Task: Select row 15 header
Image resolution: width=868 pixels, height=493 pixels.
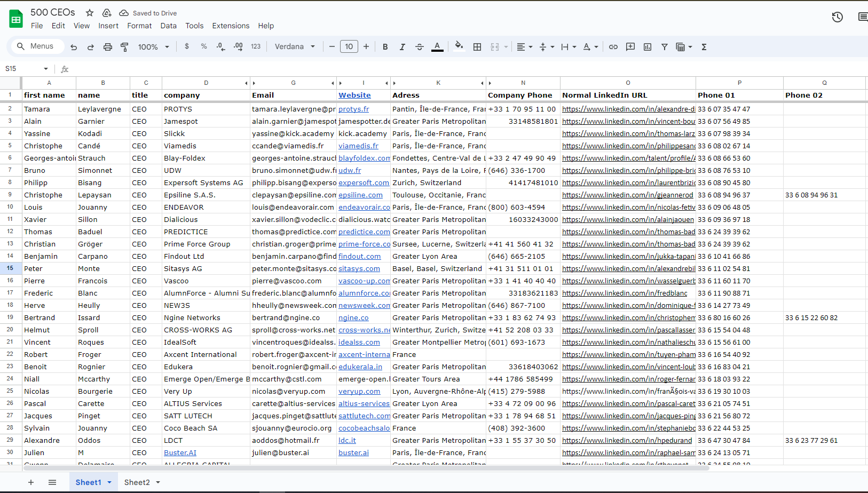Action: [10, 268]
